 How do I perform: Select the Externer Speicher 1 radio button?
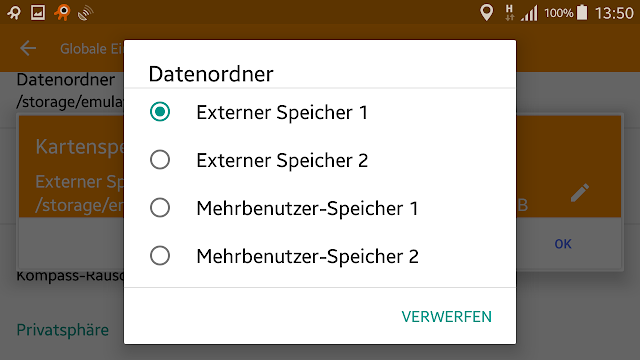click(160, 112)
